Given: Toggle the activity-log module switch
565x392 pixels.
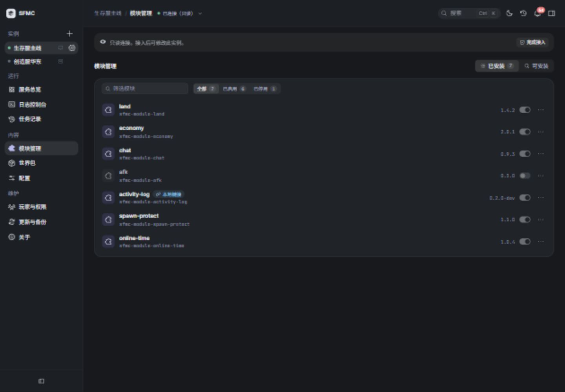Looking at the screenshot, I should pyautogui.click(x=525, y=198).
